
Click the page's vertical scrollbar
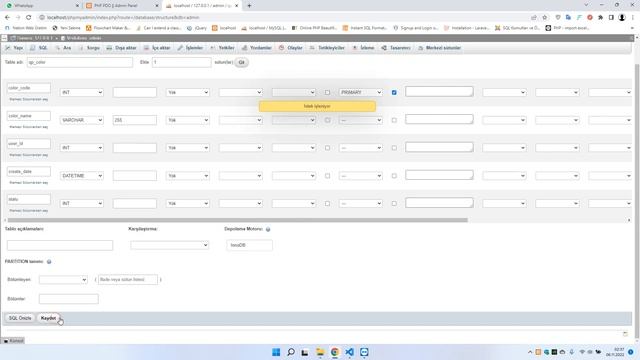[x=637, y=200]
